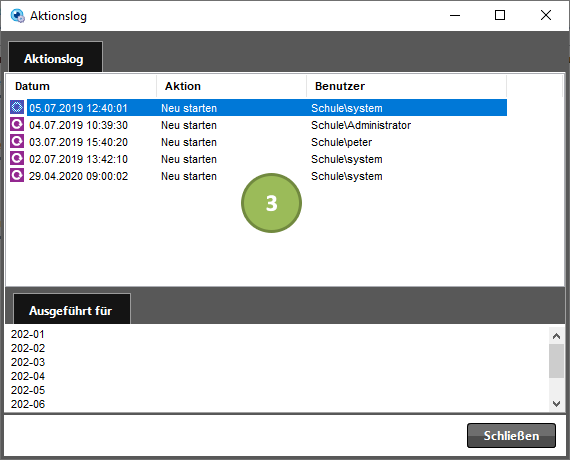Click the scroll down arrow in computer list
The image size is (570, 460).
[556, 404]
